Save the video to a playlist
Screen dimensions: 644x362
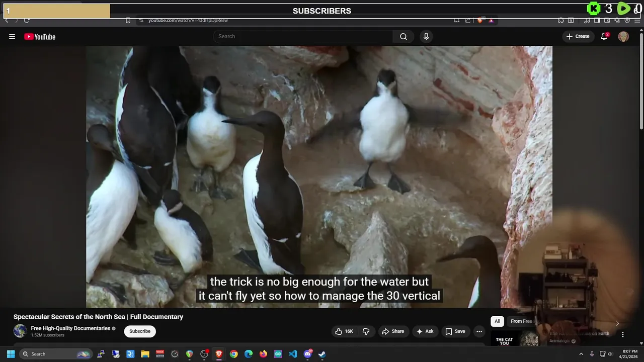click(x=455, y=331)
